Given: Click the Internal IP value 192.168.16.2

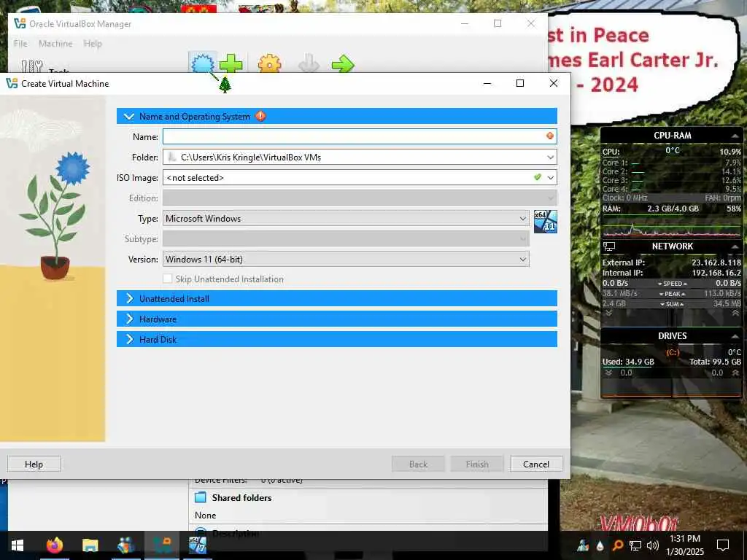Looking at the screenshot, I should (716, 273).
